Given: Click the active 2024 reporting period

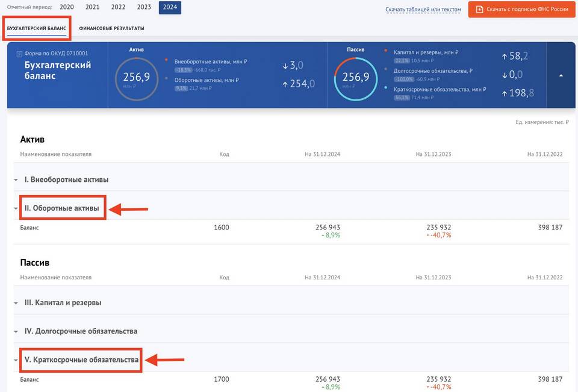Looking at the screenshot, I should point(170,8).
